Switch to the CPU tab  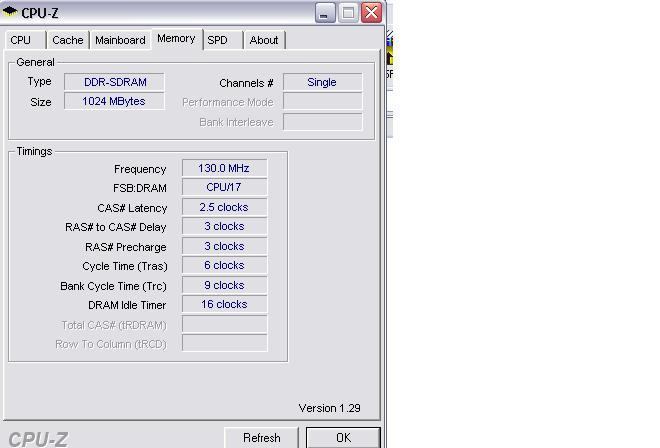point(25,40)
